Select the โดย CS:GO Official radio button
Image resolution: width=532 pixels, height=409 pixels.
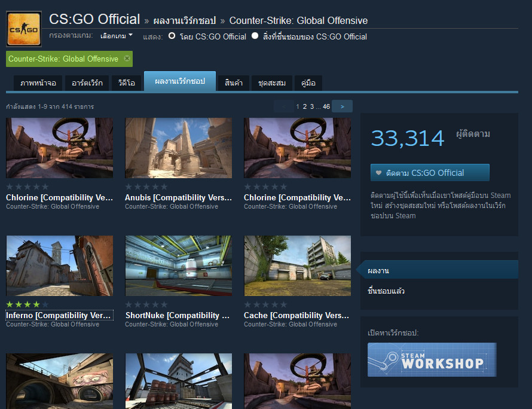tap(172, 36)
